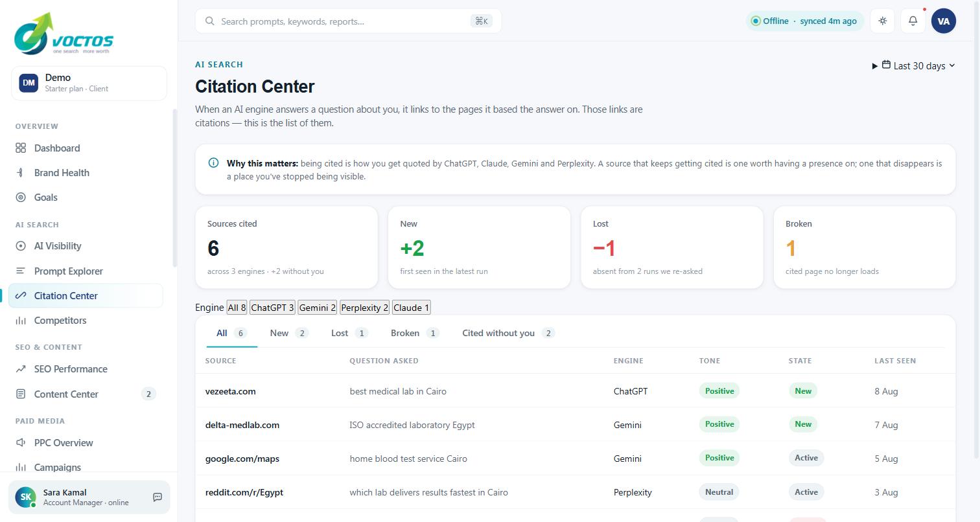Click the calendar icon next to Last 30 days
This screenshot has height=522, width=980.
point(886,65)
